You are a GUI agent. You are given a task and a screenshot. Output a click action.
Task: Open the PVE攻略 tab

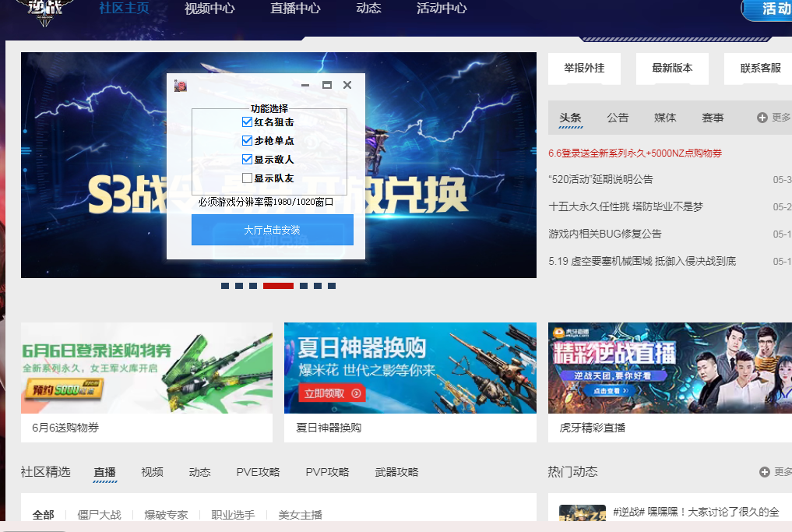pyautogui.click(x=258, y=472)
